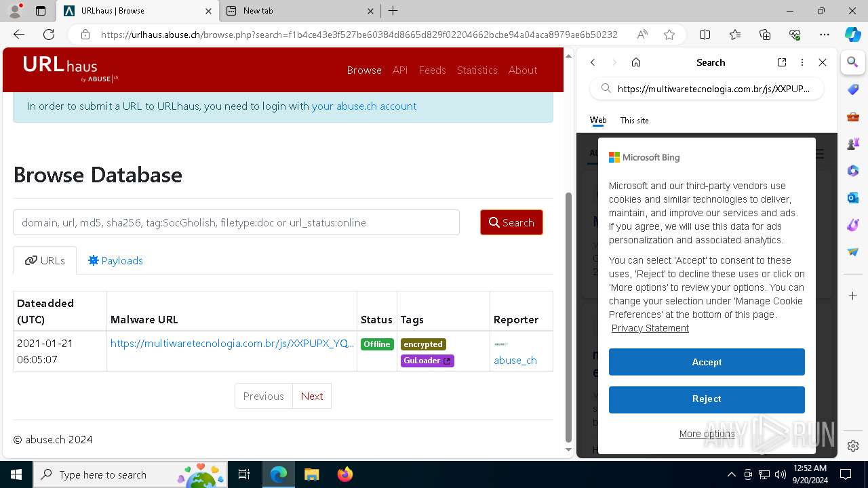The width and height of the screenshot is (868, 488).
Task: Open Collections icon
Action: click(765, 35)
